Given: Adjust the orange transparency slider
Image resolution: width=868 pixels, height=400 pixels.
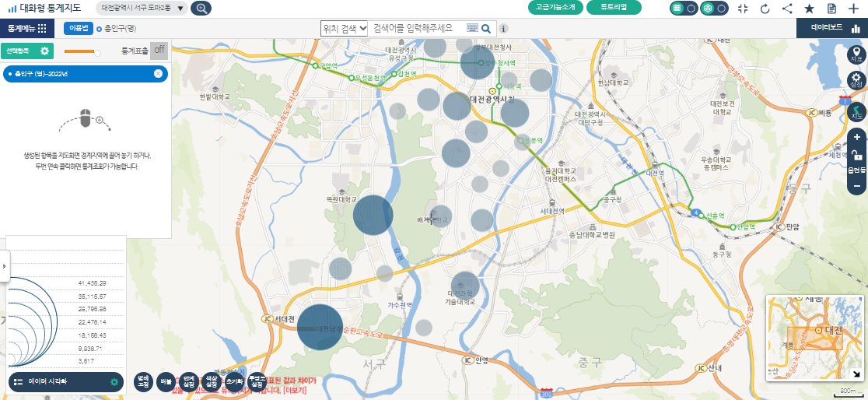Looking at the screenshot, I should pos(96,52).
